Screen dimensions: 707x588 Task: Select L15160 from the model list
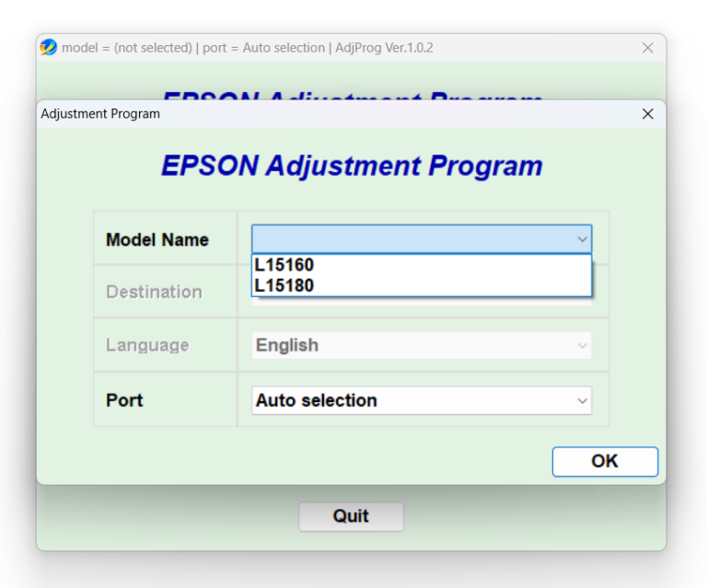pyautogui.click(x=421, y=265)
